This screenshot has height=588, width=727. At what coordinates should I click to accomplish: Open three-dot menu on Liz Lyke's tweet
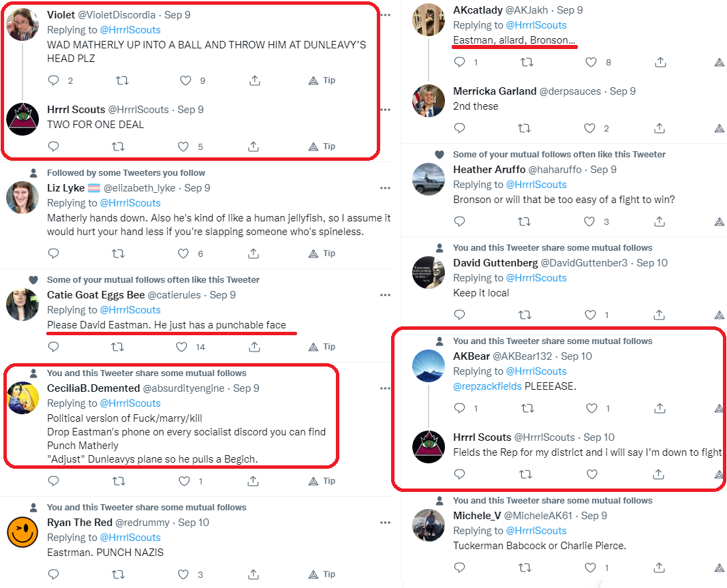[385, 188]
